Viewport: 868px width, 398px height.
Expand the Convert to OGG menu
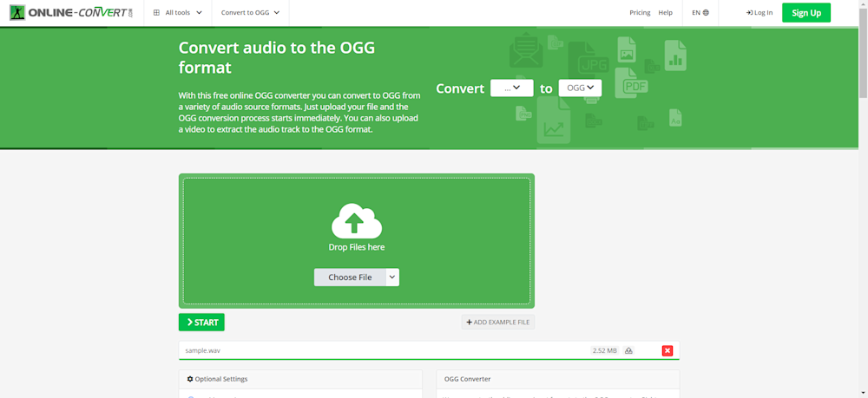[250, 13]
